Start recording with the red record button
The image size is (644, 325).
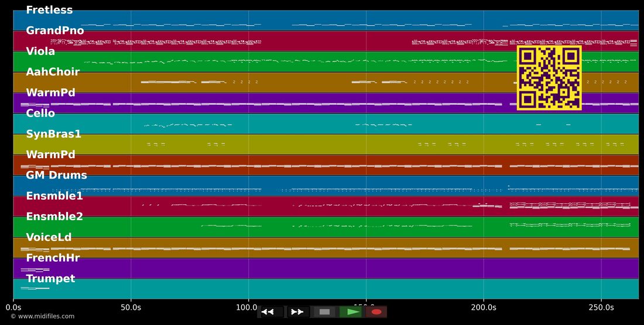[x=376, y=312]
